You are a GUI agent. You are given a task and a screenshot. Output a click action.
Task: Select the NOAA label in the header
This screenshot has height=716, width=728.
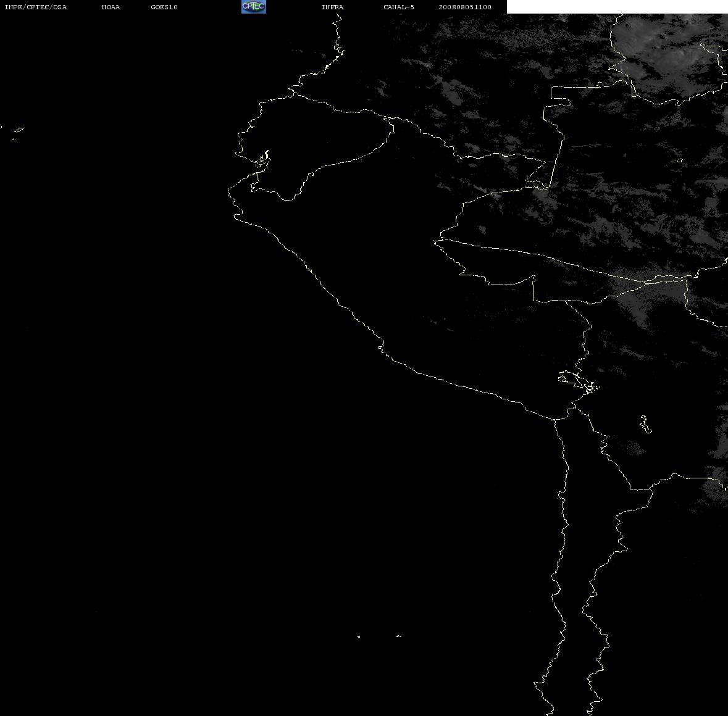pyautogui.click(x=111, y=7)
